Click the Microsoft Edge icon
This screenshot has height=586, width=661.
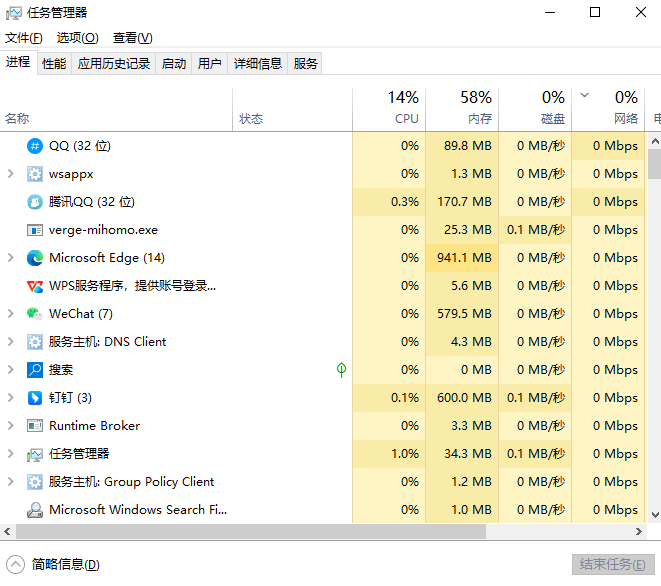click(x=35, y=258)
